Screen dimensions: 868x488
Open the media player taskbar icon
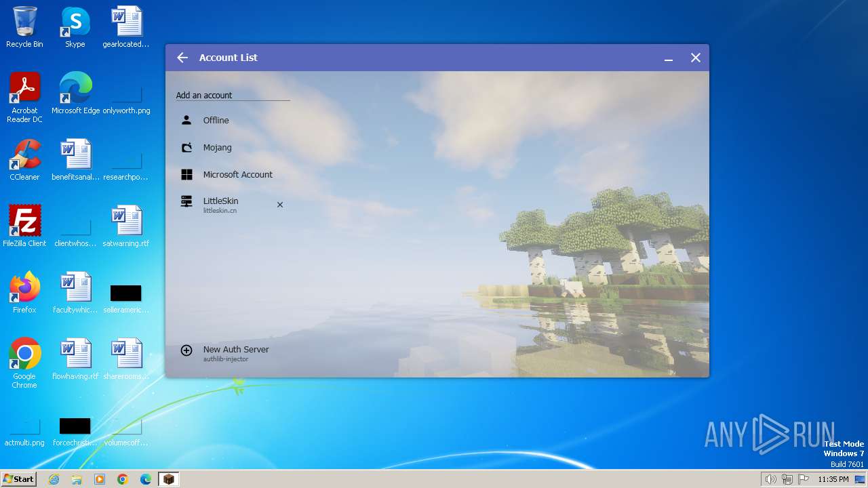(x=100, y=479)
